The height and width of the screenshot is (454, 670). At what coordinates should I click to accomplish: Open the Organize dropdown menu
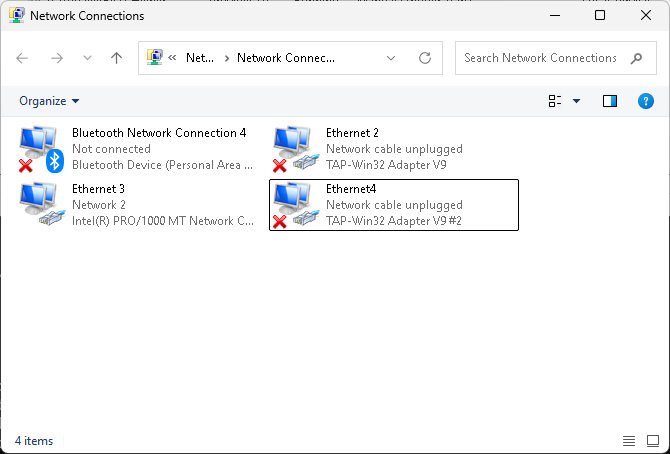click(49, 101)
